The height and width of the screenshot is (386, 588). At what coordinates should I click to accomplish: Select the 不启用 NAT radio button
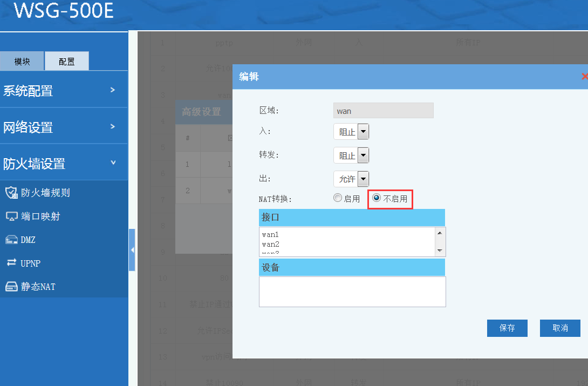click(377, 198)
